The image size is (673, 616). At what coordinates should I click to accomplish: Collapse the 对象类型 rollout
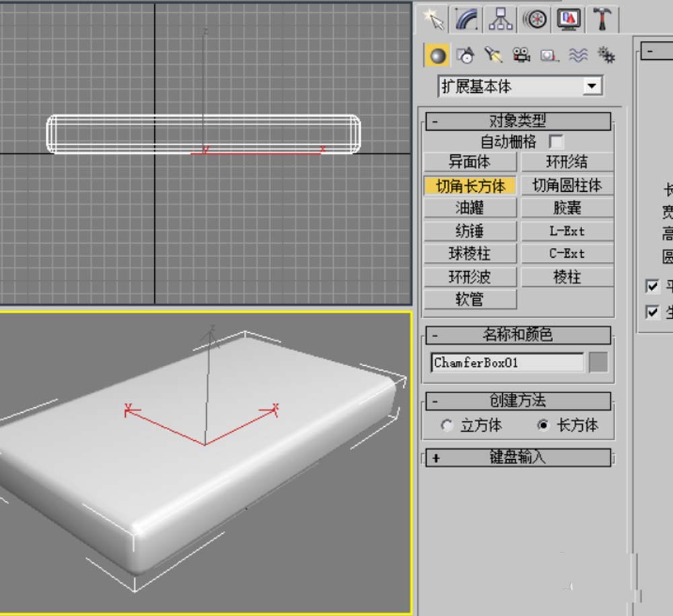click(x=518, y=121)
